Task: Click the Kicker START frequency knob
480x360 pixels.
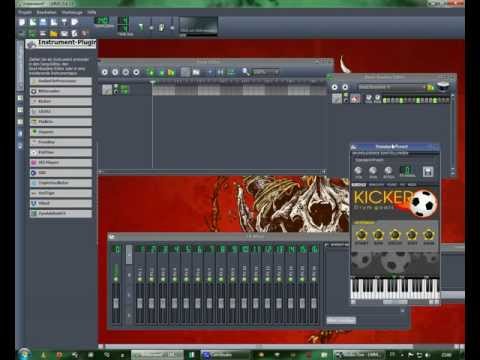Action: [361, 235]
